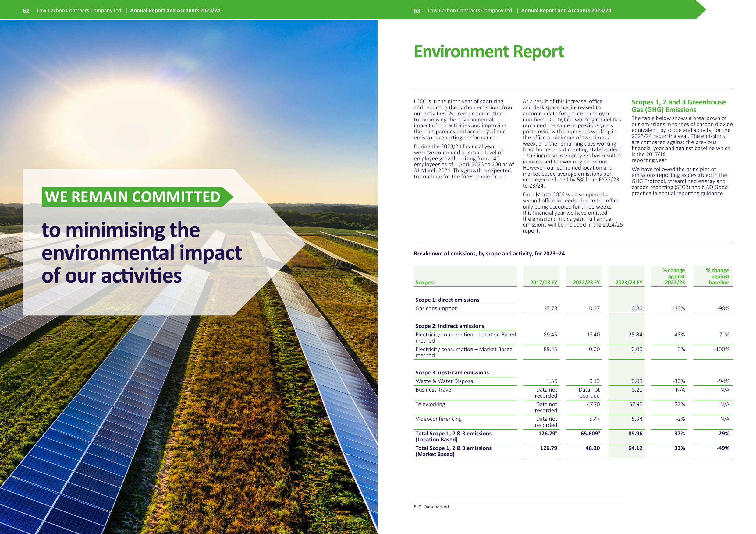This screenshot has width=756, height=534.
Task: Click the 'Scope 1: direct emissions' row label
Action: tap(447, 300)
